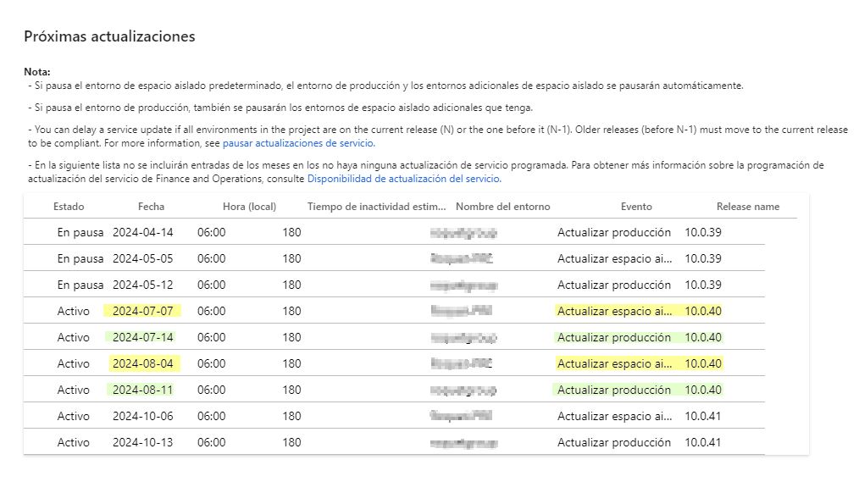The width and height of the screenshot is (859, 504).
Task: Click the Tiempo de inactividad estim... header
Action: pyautogui.click(x=376, y=207)
